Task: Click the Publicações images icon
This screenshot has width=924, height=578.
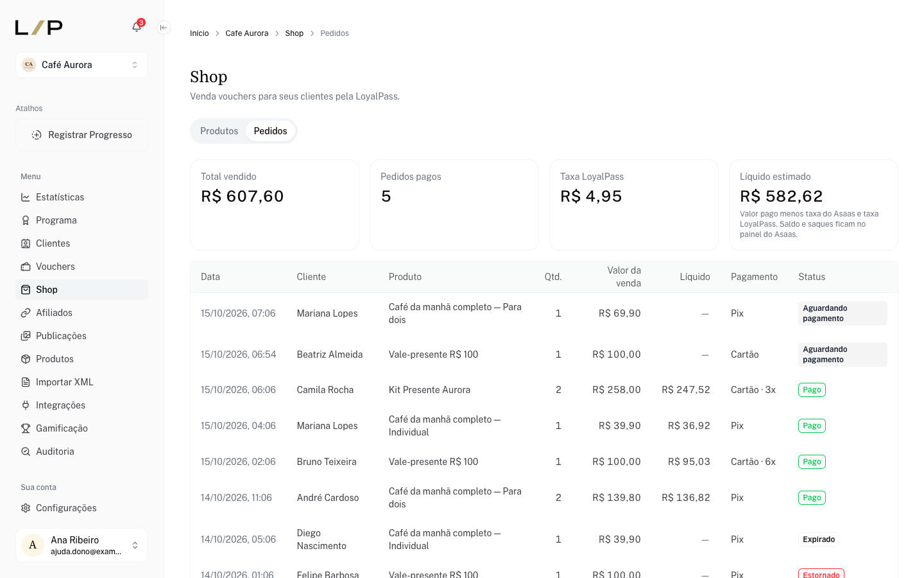Action: pyautogui.click(x=26, y=336)
